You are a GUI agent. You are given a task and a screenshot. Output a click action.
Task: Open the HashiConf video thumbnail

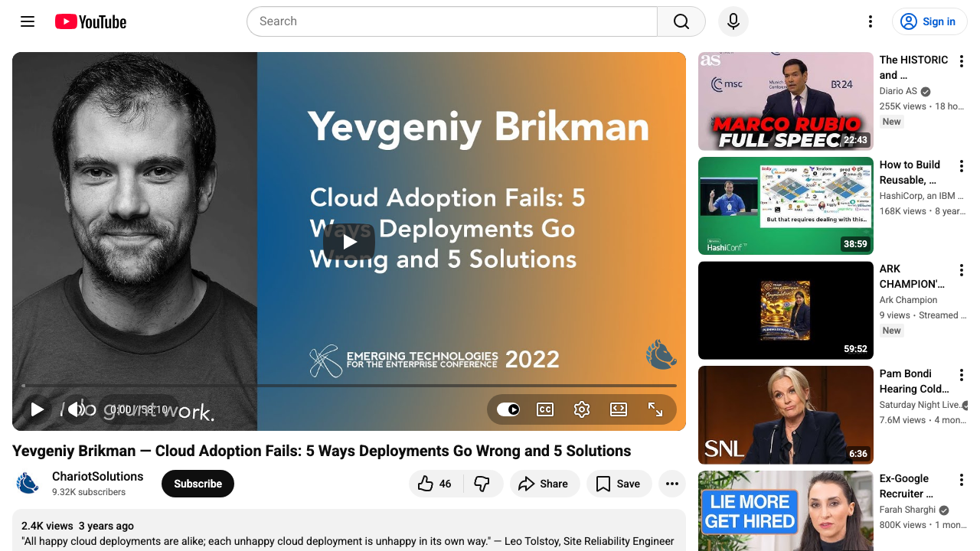(786, 206)
